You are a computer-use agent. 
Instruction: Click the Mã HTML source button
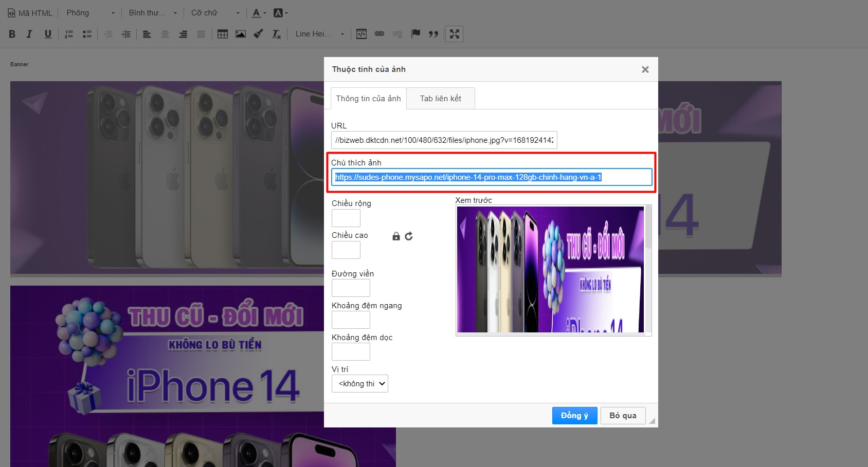pos(30,13)
